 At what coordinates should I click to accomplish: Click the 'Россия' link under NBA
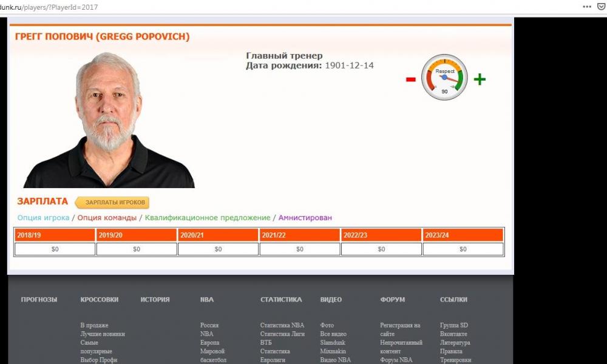209,325
